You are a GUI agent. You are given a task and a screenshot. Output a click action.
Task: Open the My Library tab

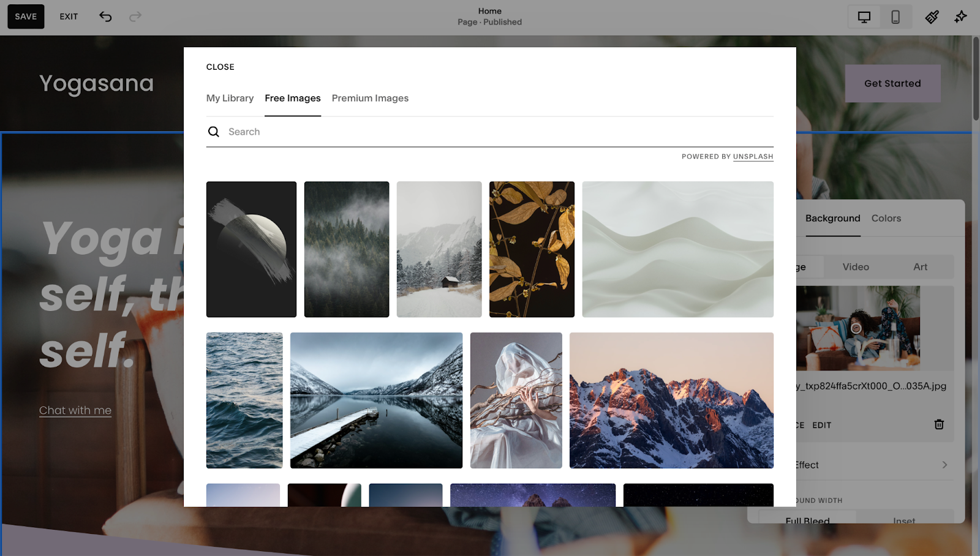tap(230, 98)
